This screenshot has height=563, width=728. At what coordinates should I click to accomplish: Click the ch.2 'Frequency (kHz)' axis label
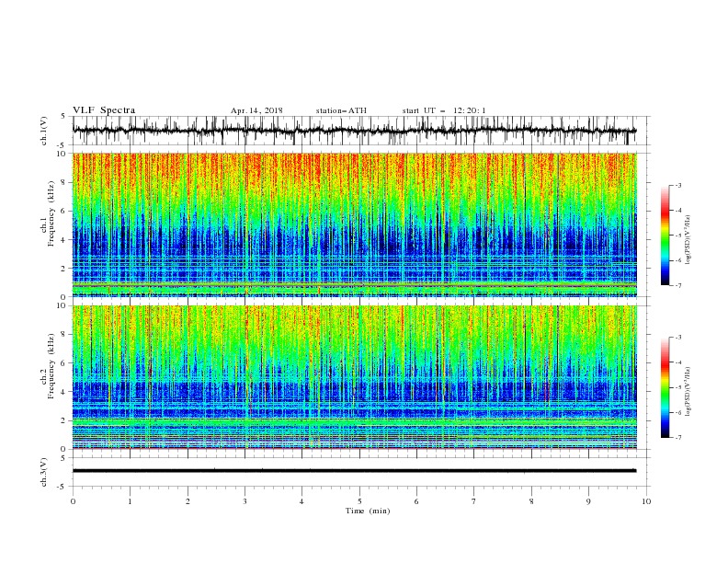[51, 366]
